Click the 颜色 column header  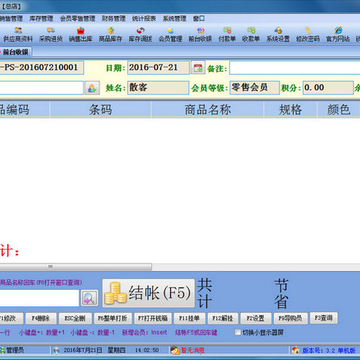pos(338,110)
